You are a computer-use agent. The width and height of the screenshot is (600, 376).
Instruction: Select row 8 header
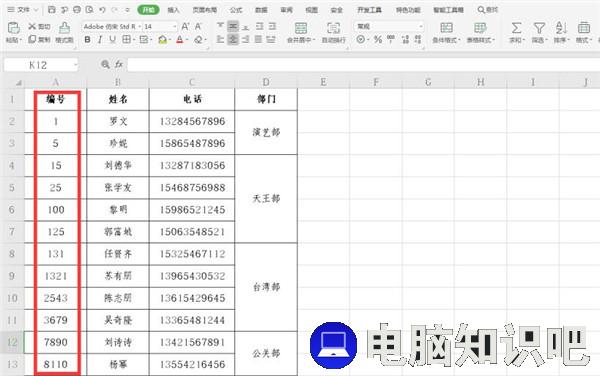click(x=12, y=254)
